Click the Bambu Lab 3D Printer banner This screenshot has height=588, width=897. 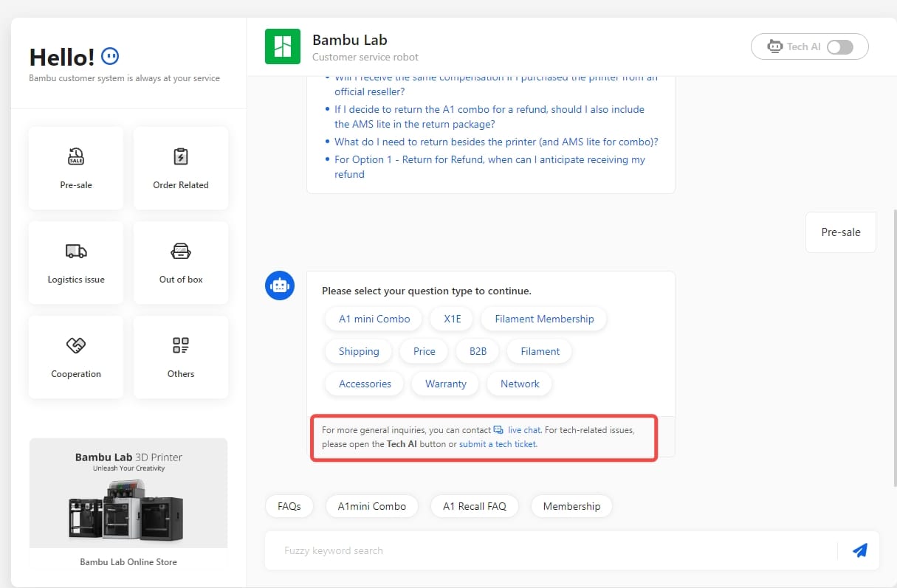(128, 493)
